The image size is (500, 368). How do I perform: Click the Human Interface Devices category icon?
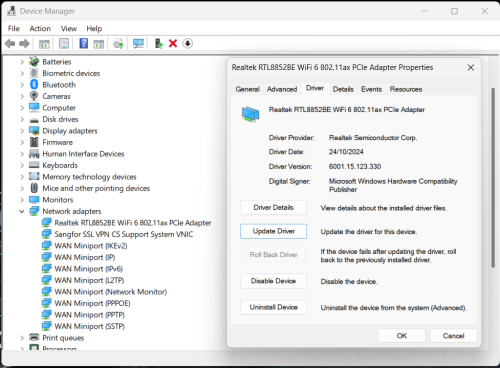tap(34, 154)
